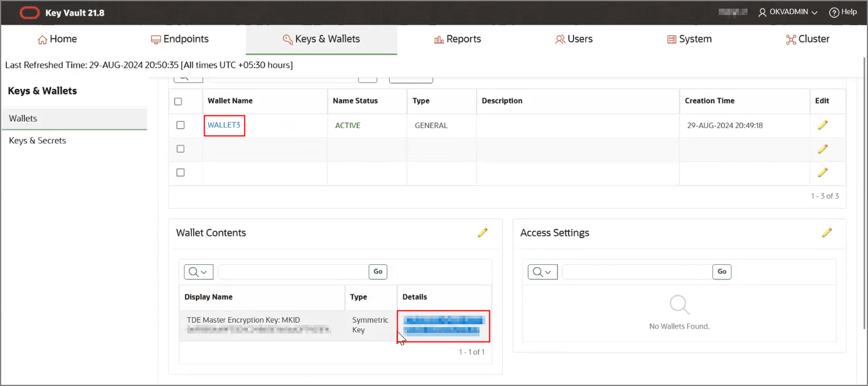868x386 pixels.
Task: Open search column dropdown in Access Settings
Action: [543, 272]
